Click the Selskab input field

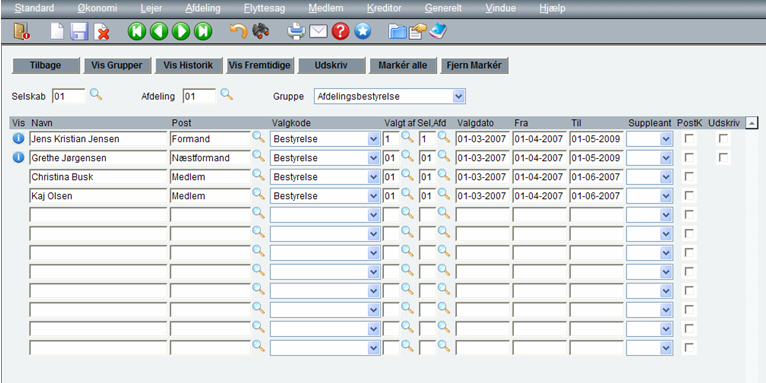(x=68, y=97)
